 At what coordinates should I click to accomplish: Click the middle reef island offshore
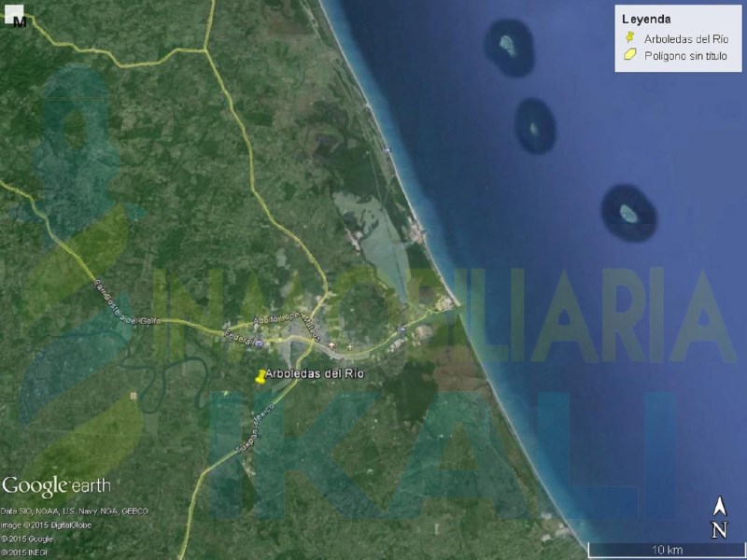click(x=535, y=127)
